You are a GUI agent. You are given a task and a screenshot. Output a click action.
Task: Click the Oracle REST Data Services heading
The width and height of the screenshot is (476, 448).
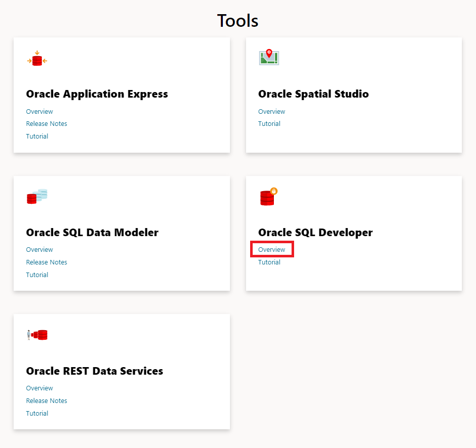click(x=94, y=371)
